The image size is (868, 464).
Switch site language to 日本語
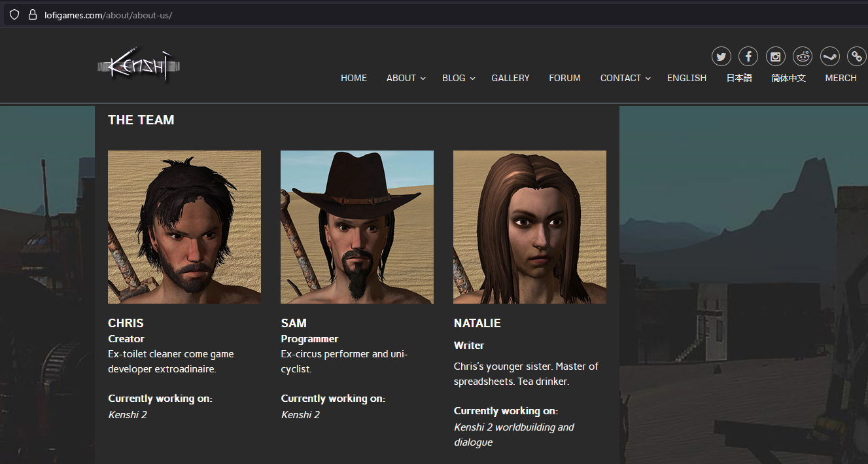tap(739, 78)
